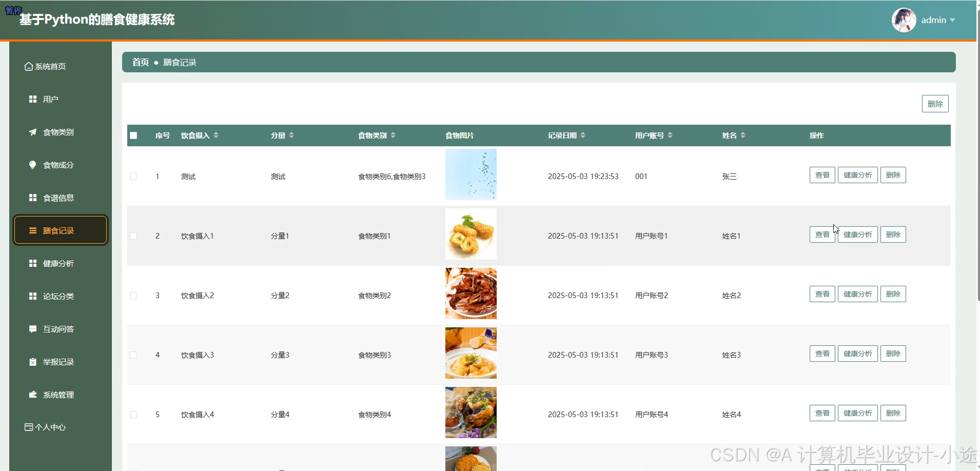Image resolution: width=980 pixels, height=471 pixels.
Task: Click the home icon beside 系统首页
Action: tap(29, 67)
